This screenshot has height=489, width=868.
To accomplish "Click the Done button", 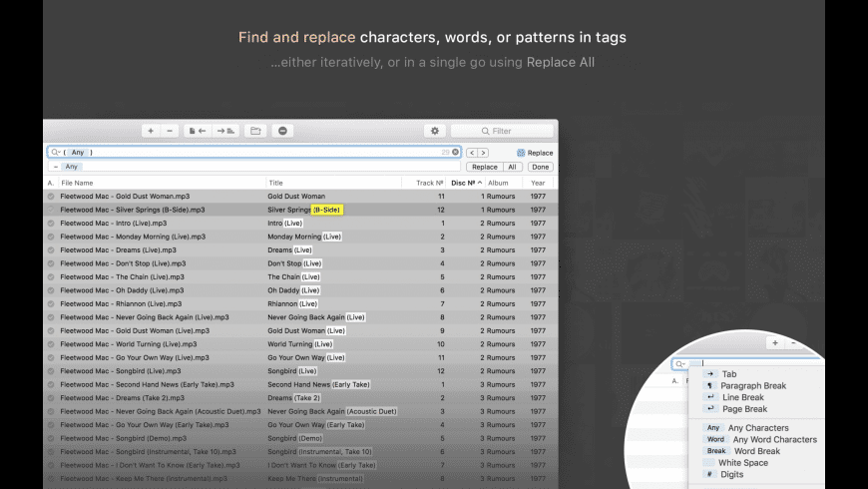I will (541, 167).
